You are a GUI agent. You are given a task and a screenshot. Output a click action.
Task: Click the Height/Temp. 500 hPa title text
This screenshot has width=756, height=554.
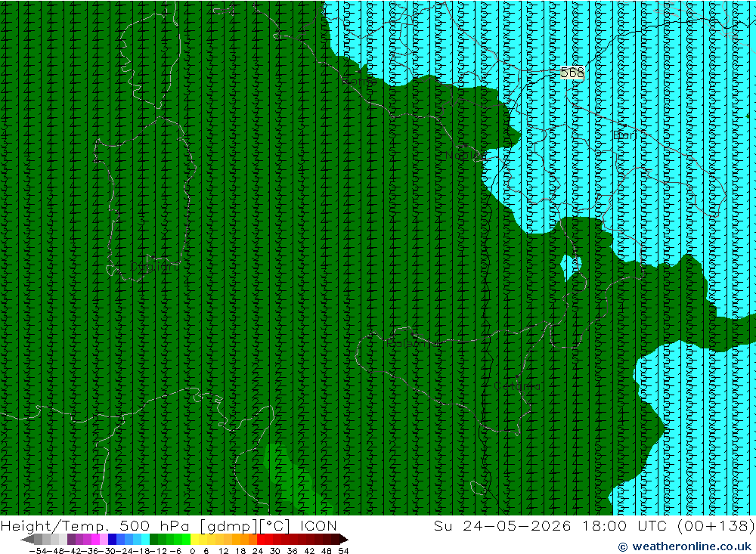click(x=95, y=525)
